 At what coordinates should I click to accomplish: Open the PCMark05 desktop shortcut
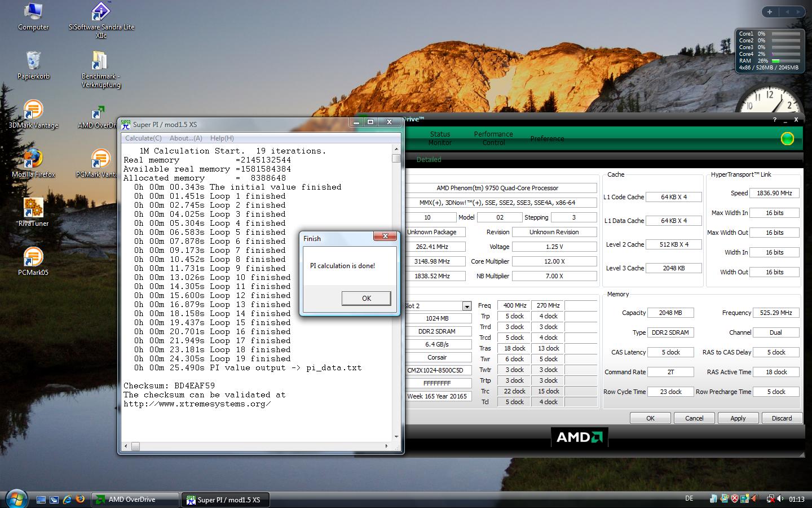pos(33,262)
